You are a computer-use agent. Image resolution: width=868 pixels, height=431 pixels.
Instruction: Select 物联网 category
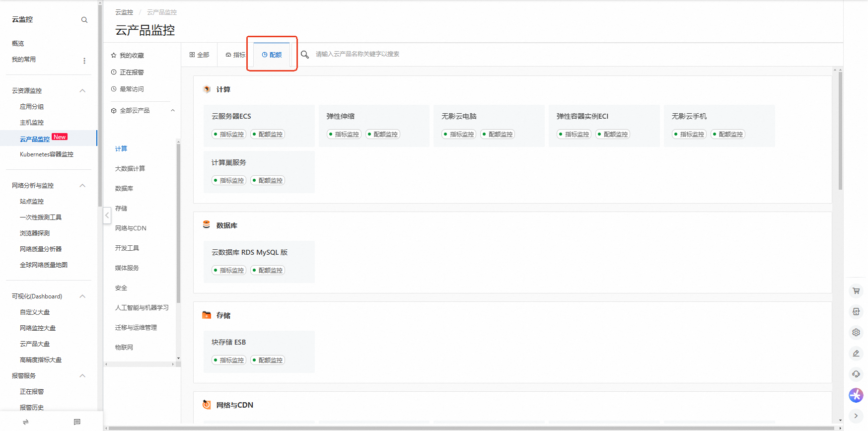point(124,348)
